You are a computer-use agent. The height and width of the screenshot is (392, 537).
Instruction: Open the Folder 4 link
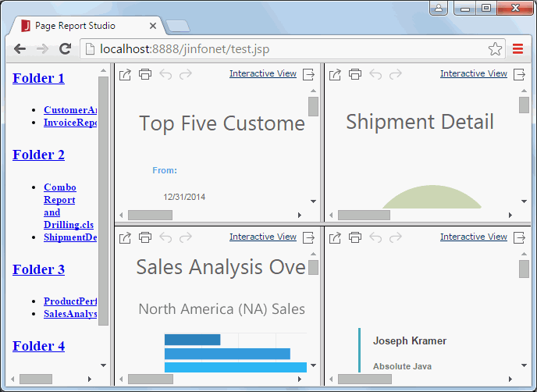(39, 346)
